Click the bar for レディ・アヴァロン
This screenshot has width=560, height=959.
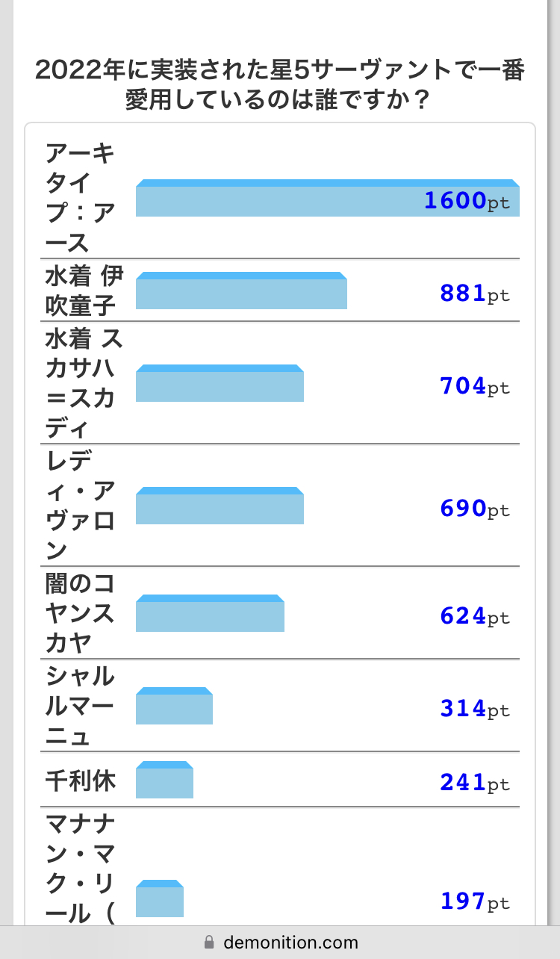pos(220,506)
